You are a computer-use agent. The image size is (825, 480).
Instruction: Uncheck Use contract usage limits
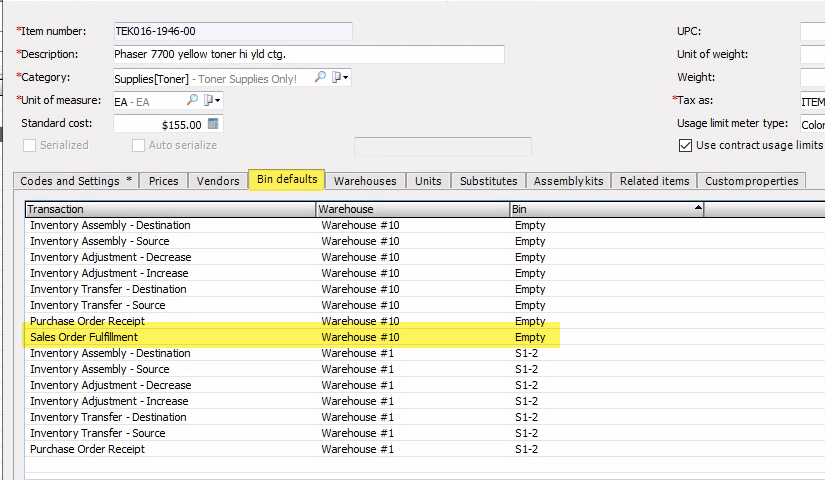(x=685, y=145)
